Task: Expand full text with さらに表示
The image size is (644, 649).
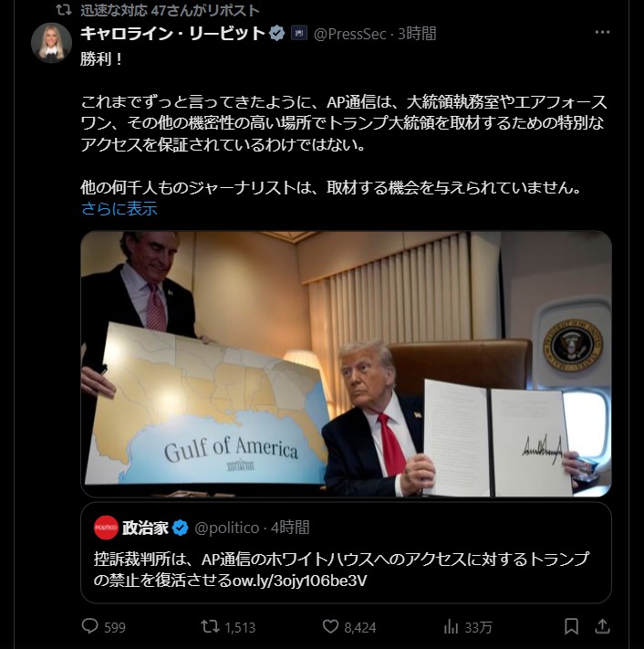Action: coord(119,209)
